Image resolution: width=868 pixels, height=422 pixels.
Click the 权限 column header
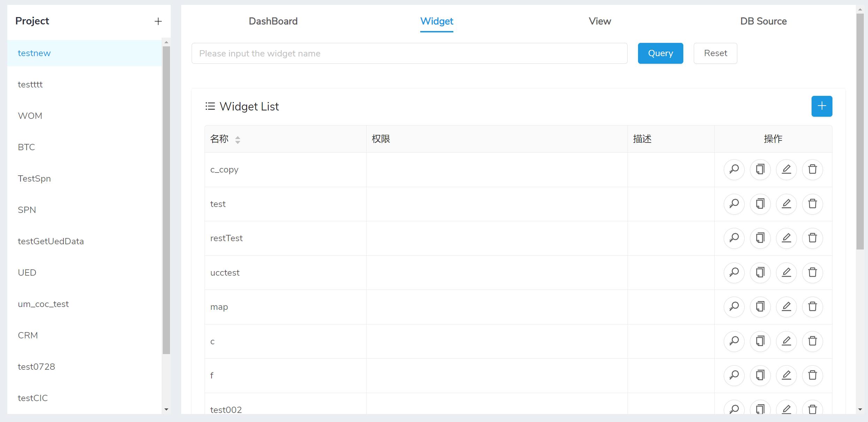pos(497,139)
